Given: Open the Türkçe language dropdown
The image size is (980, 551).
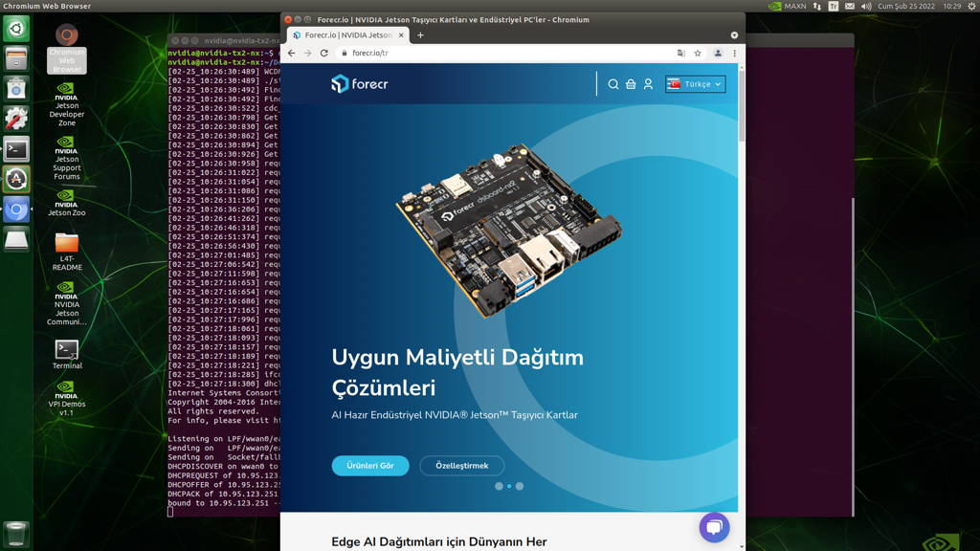Looking at the screenshot, I should point(696,84).
